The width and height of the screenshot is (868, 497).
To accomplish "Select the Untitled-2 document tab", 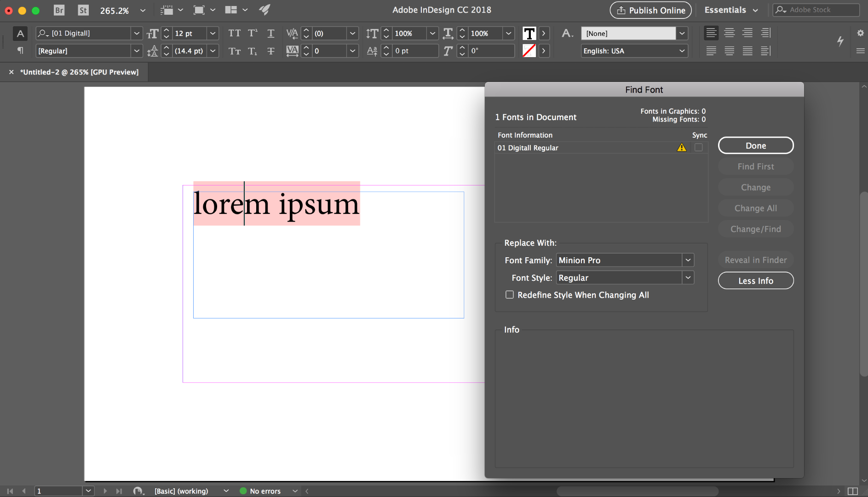I will point(79,72).
